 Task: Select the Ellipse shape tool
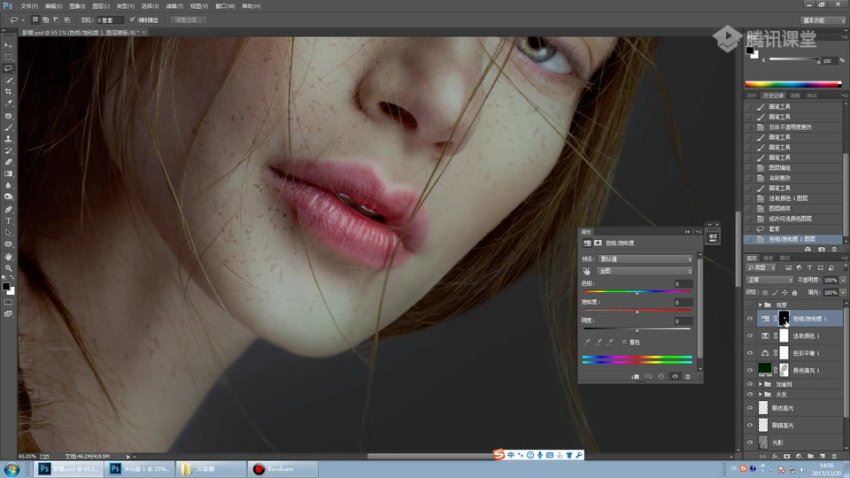(8, 244)
